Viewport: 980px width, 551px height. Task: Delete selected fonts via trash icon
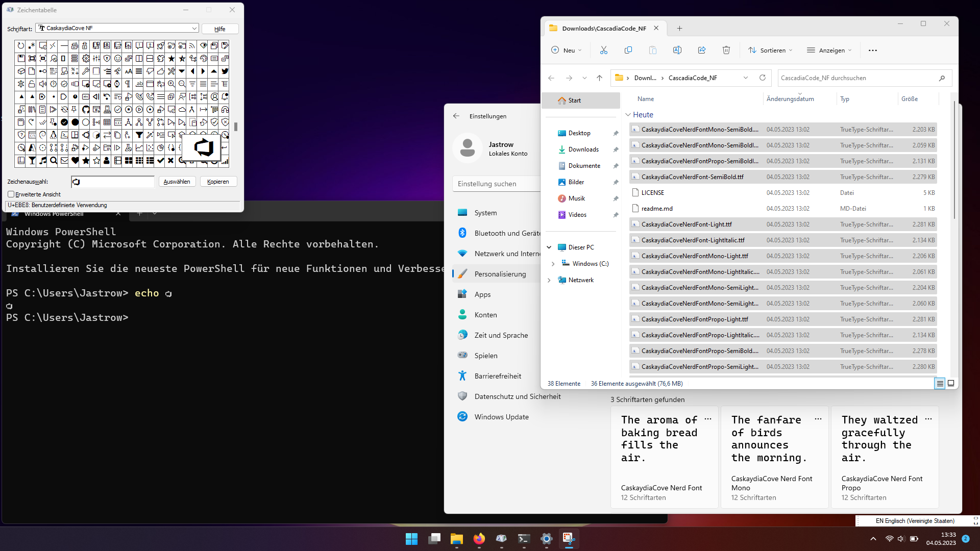pyautogui.click(x=726, y=50)
